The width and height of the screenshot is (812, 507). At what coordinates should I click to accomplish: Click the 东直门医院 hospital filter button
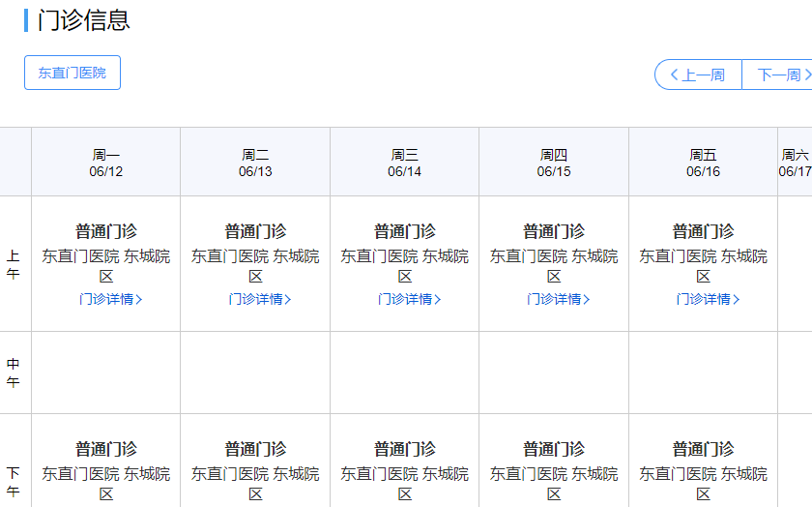pyautogui.click(x=72, y=73)
